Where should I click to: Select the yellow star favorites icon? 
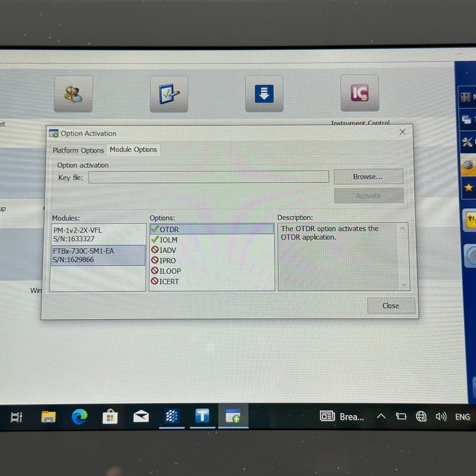point(469,187)
